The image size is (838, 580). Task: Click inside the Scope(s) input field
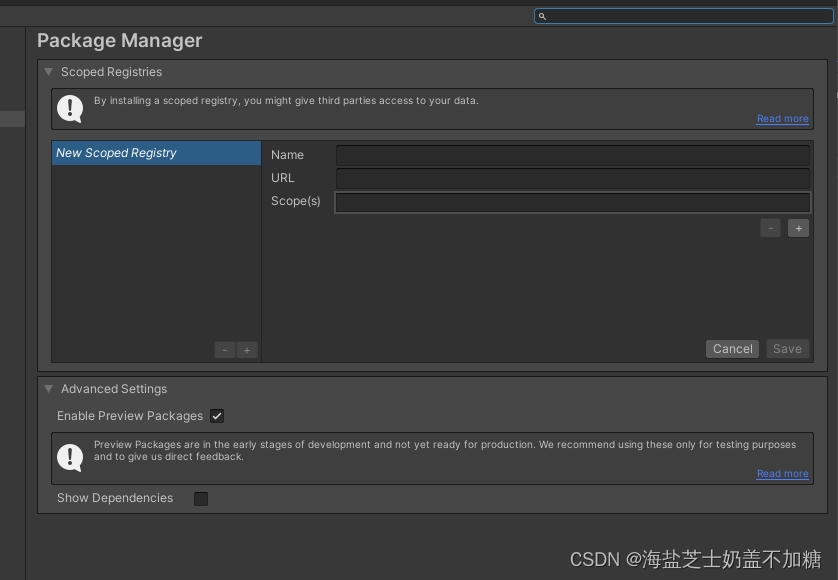pyautogui.click(x=573, y=202)
